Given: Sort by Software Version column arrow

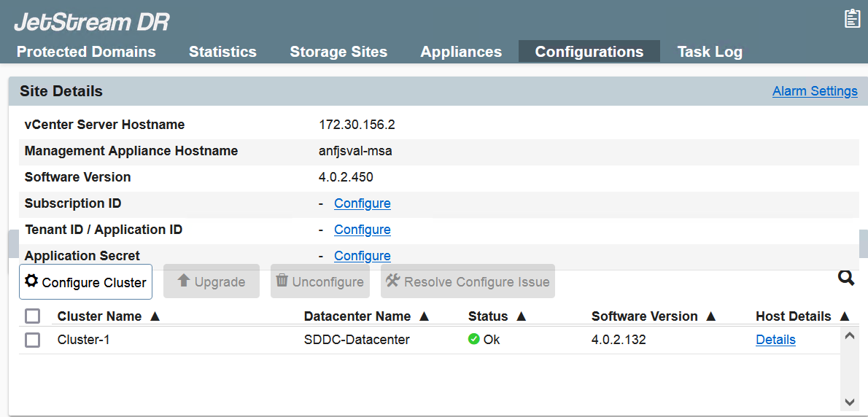Looking at the screenshot, I should [x=711, y=316].
